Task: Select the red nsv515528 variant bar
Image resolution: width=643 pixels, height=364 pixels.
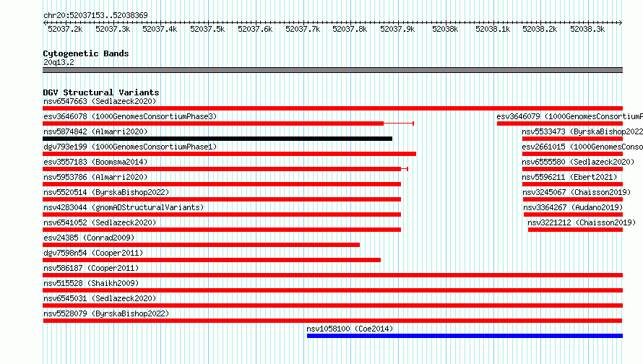Action: pyautogui.click(x=332, y=290)
